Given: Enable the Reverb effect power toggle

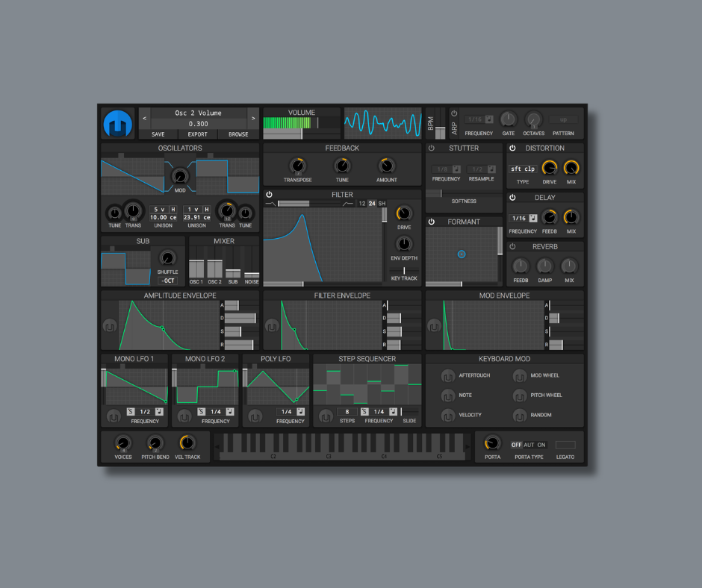Looking at the screenshot, I should pos(512,246).
